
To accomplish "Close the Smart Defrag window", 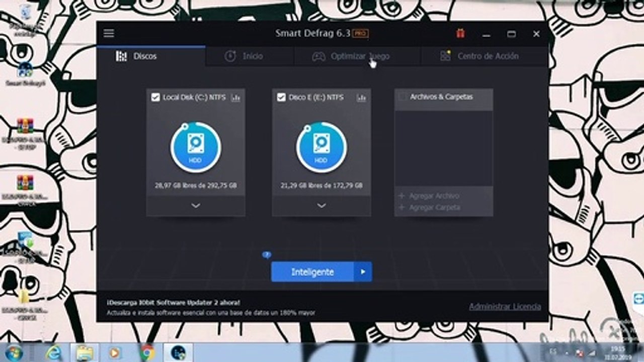I will (536, 34).
